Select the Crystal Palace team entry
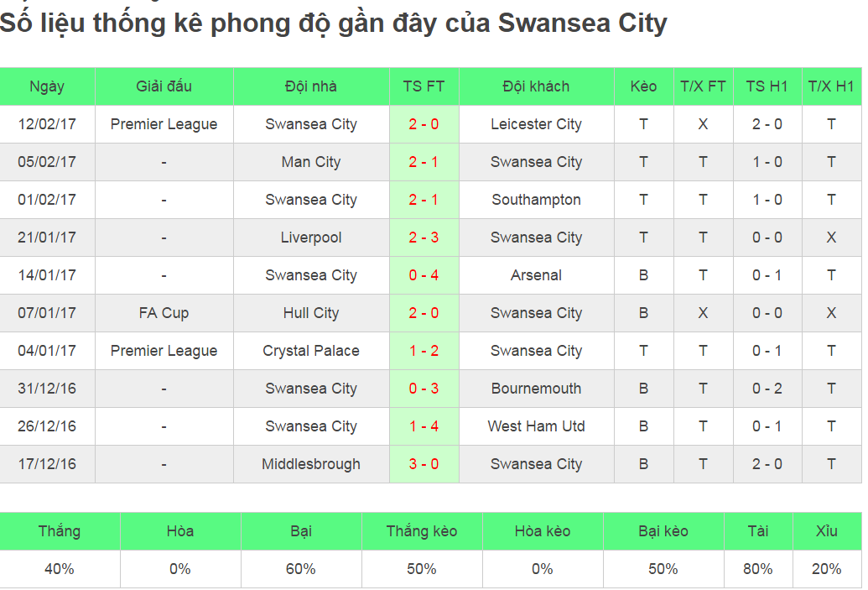This screenshot has height=590, width=868. click(311, 351)
